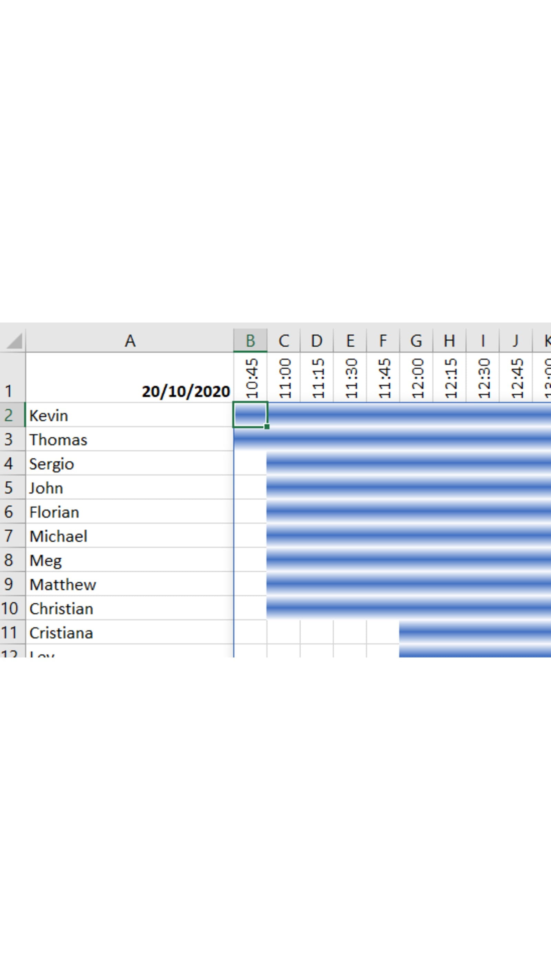
Task: Click blue shaded cell G11 in Cristiana's row
Action: point(416,632)
